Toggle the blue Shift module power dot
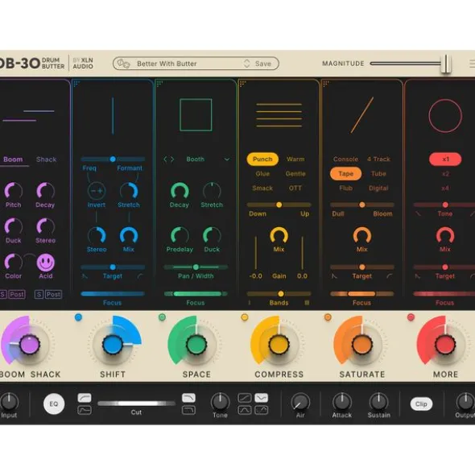Viewport: 475px width, 476px height. point(78,317)
